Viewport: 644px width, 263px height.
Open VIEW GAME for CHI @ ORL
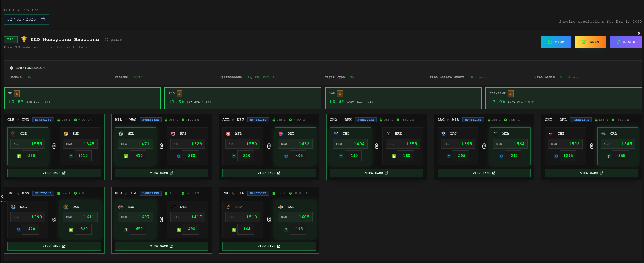[591, 173]
